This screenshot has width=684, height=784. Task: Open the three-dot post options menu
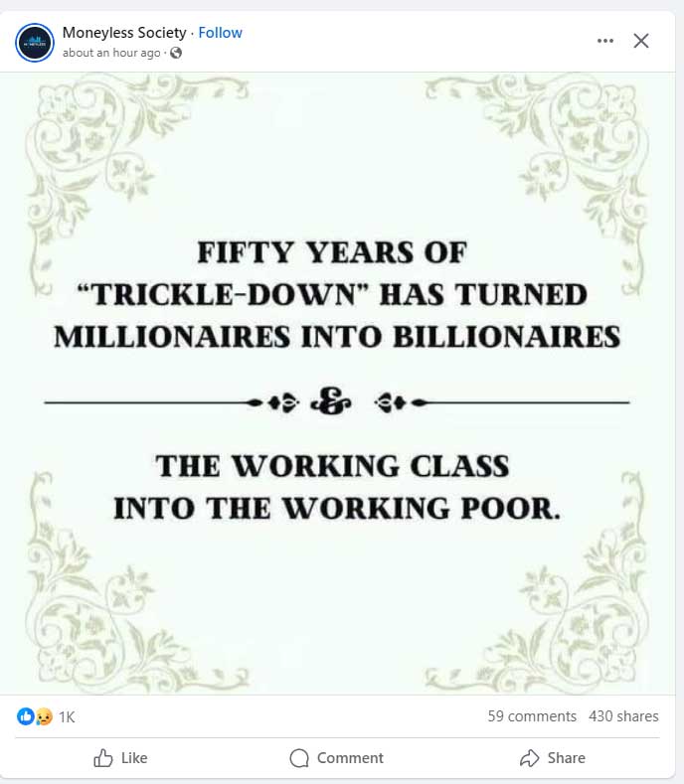(x=604, y=41)
